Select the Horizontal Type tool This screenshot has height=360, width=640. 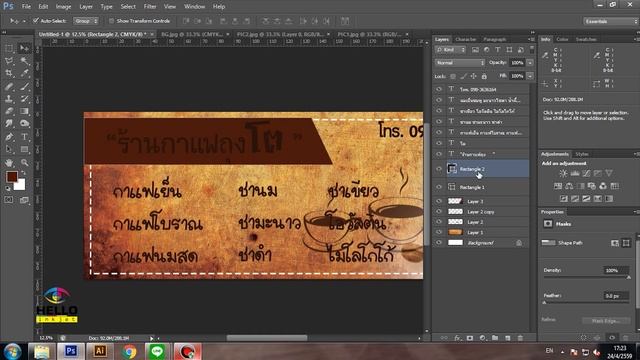24,137
